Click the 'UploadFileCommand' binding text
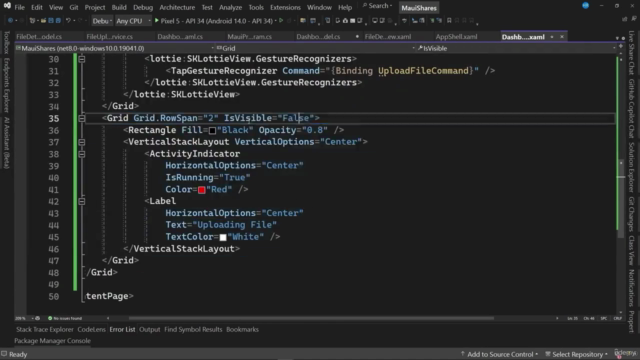Viewport: 640px width, 360px height. (x=423, y=71)
